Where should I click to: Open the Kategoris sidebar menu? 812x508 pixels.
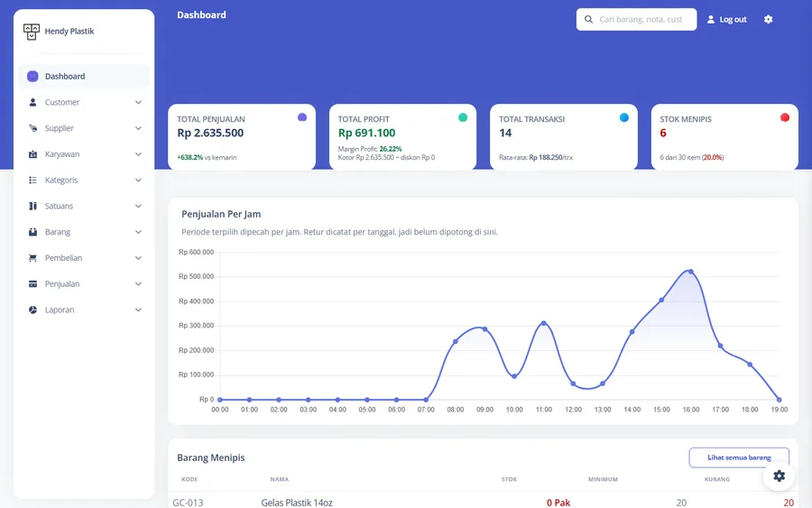(x=84, y=180)
